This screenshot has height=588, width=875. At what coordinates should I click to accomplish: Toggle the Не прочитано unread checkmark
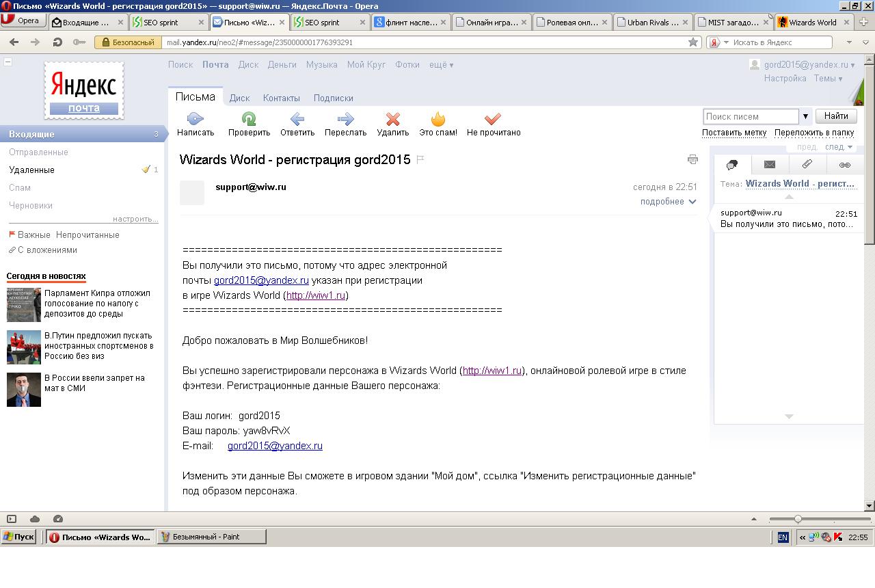493,119
